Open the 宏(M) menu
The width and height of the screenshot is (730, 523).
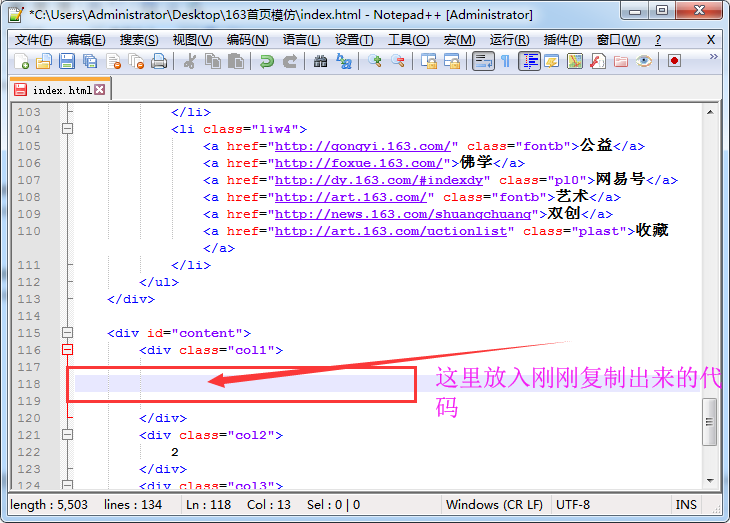(460, 40)
